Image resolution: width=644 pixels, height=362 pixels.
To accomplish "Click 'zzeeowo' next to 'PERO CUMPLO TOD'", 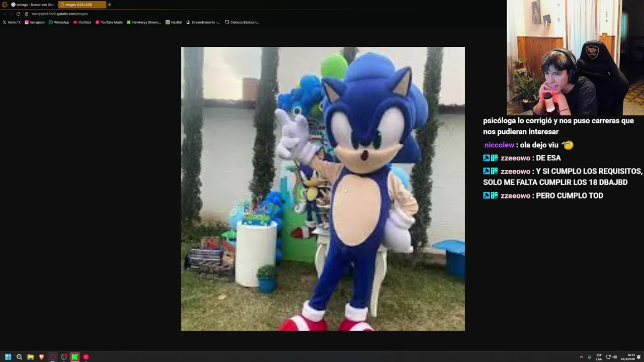I will (515, 196).
